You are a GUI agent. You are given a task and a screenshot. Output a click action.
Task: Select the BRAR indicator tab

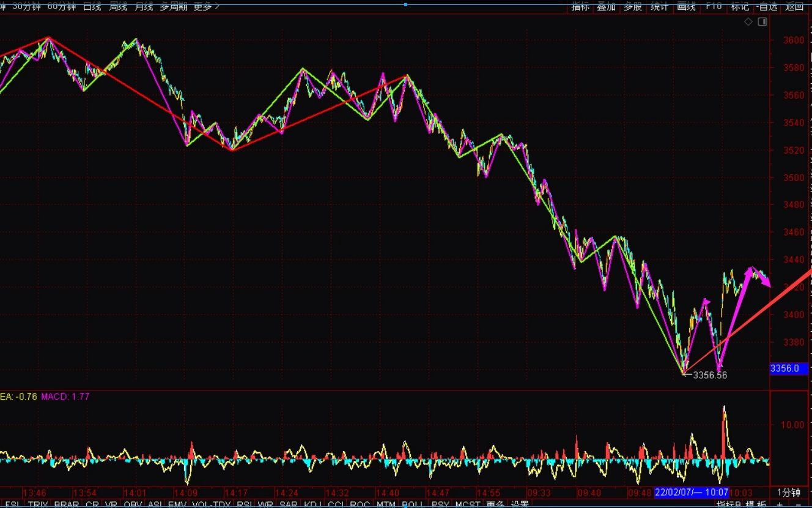click(x=66, y=504)
